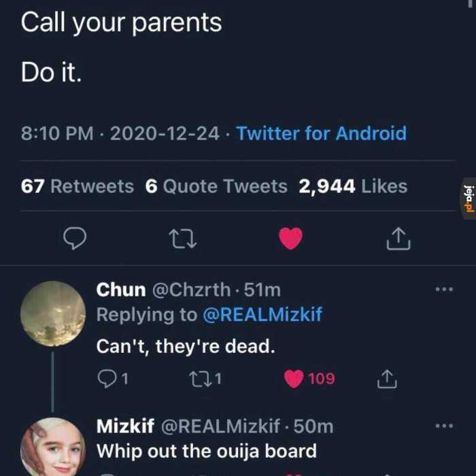Share the main tweet
The image size is (476, 476).
coord(398,237)
